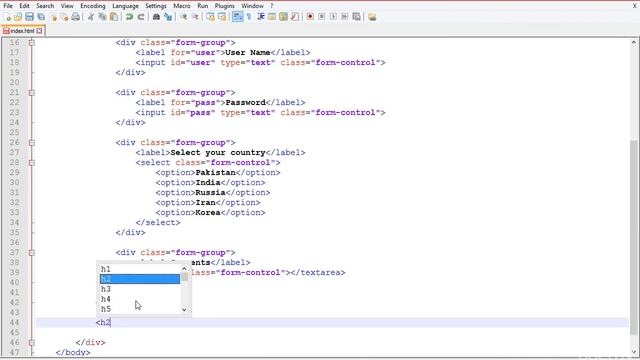Image resolution: width=640 pixels, height=360 pixels.
Task: Save the current file via toolbar
Action: click(x=29, y=17)
